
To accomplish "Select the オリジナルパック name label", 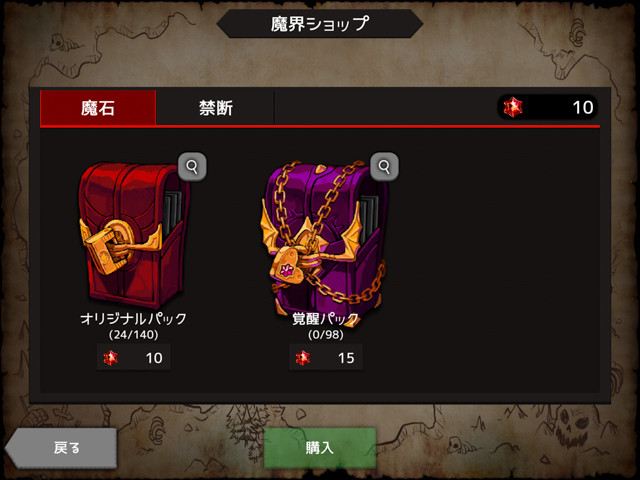I will click(133, 318).
